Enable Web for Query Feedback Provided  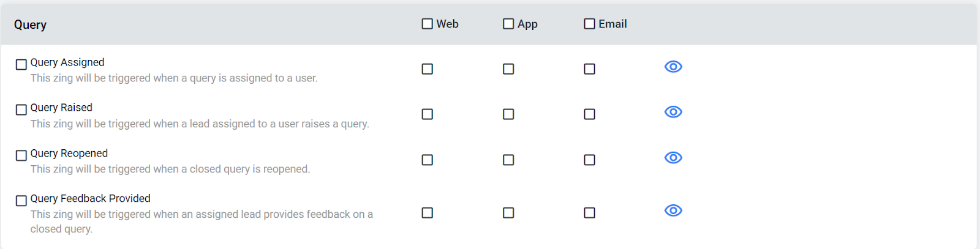(x=428, y=213)
